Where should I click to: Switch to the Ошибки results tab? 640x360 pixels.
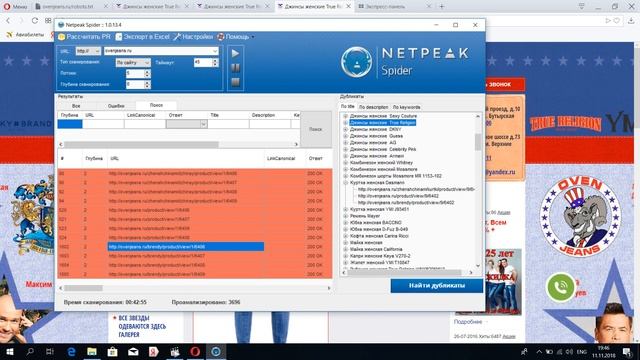tap(116, 106)
